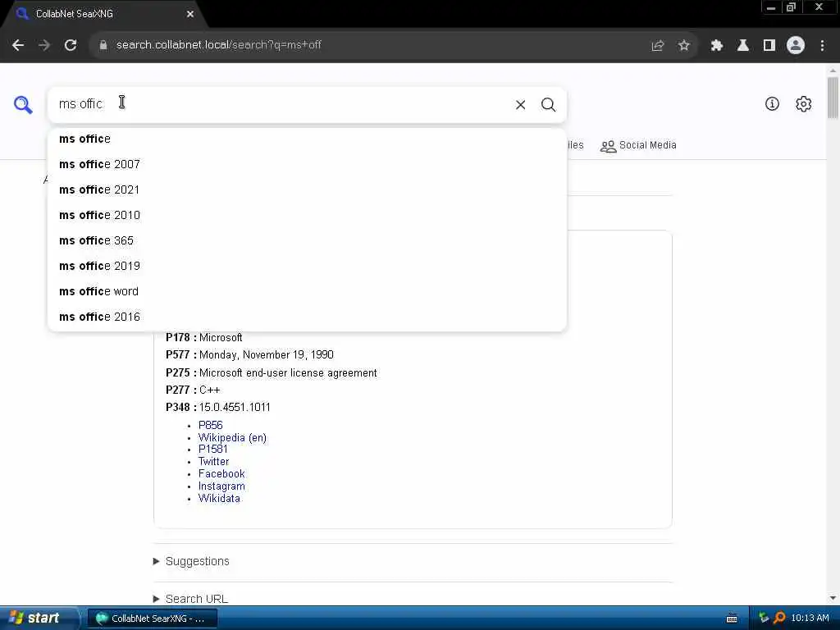Share this page icon
Image resolution: width=840 pixels, height=630 pixels.
(658, 46)
